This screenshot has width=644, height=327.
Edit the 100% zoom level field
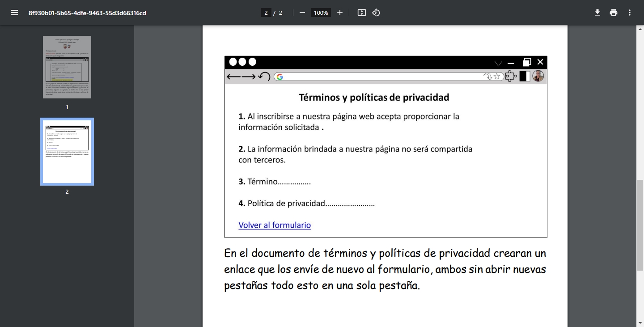click(x=321, y=13)
